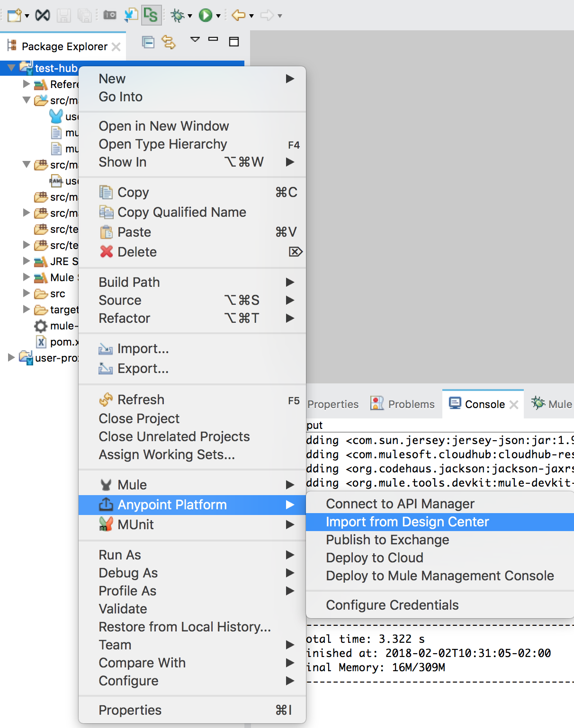Expand the user-pro project tree node
Image resolution: width=574 pixels, height=728 pixels.
11,357
